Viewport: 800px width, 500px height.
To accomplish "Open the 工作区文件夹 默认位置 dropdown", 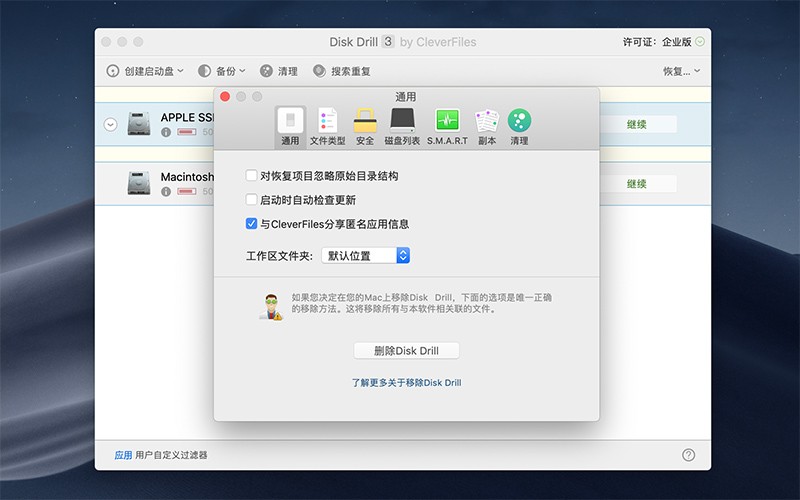I will (x=365, y=255).
